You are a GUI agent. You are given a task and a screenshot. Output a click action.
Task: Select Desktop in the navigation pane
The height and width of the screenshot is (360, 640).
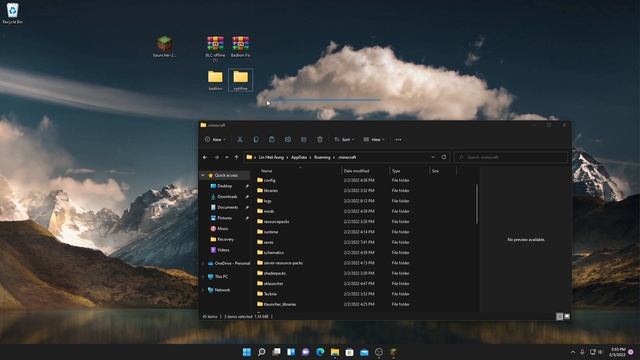[224, 186]
